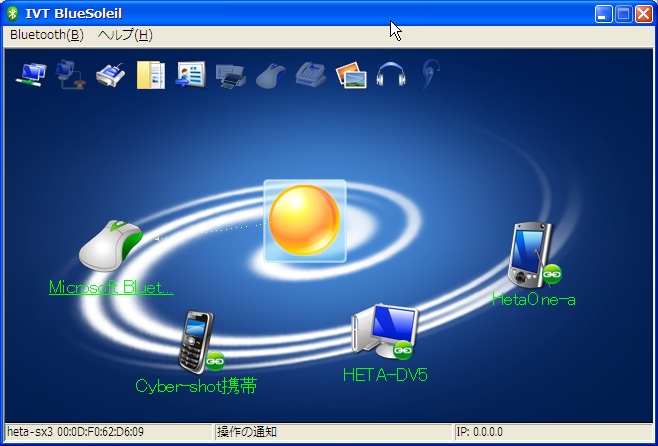Select the Human Interface Device mouse icon
This screenshot has height=446, width=658.
[271, 76]
